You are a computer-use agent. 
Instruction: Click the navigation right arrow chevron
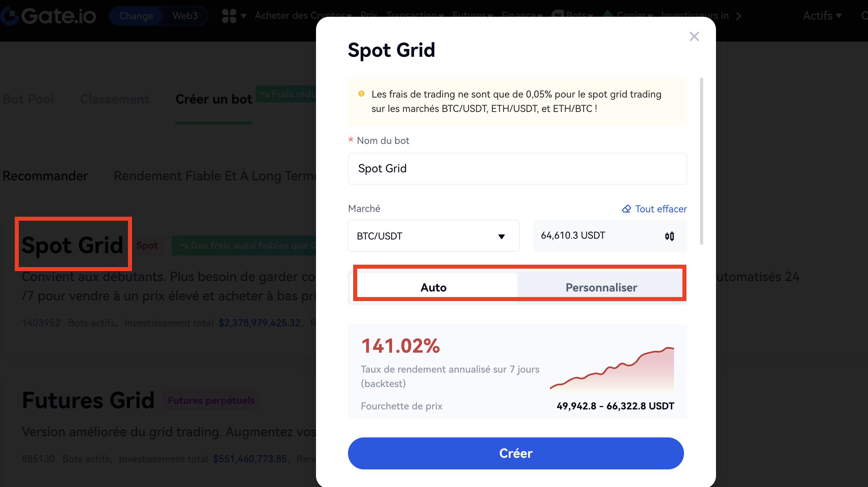738,16
